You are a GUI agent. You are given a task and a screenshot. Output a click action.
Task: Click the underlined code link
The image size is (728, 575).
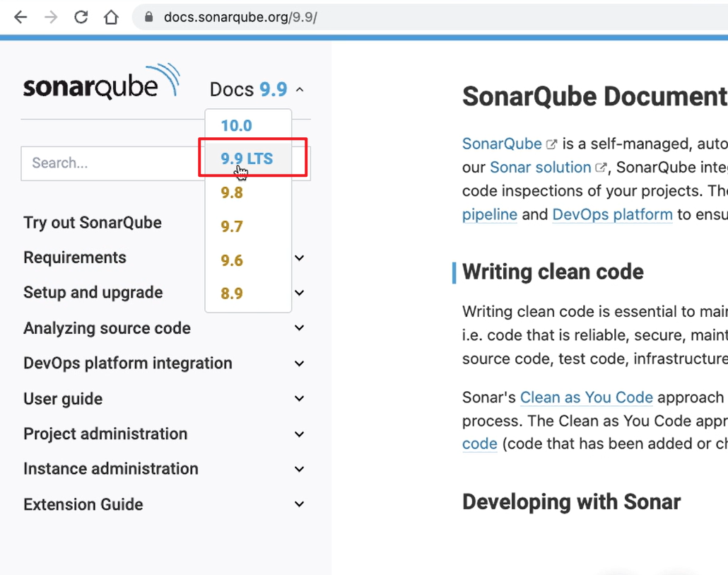[480, 443]
